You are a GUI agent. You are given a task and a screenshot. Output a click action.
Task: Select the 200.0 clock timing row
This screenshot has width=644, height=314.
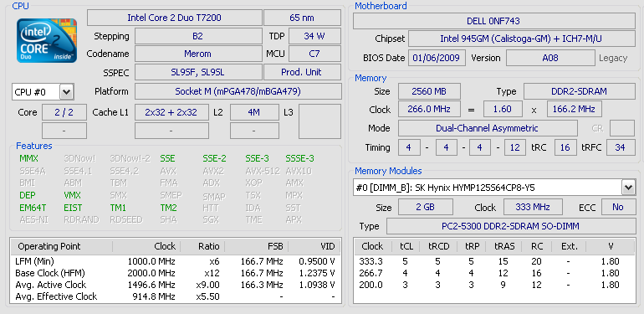point(494,285)
